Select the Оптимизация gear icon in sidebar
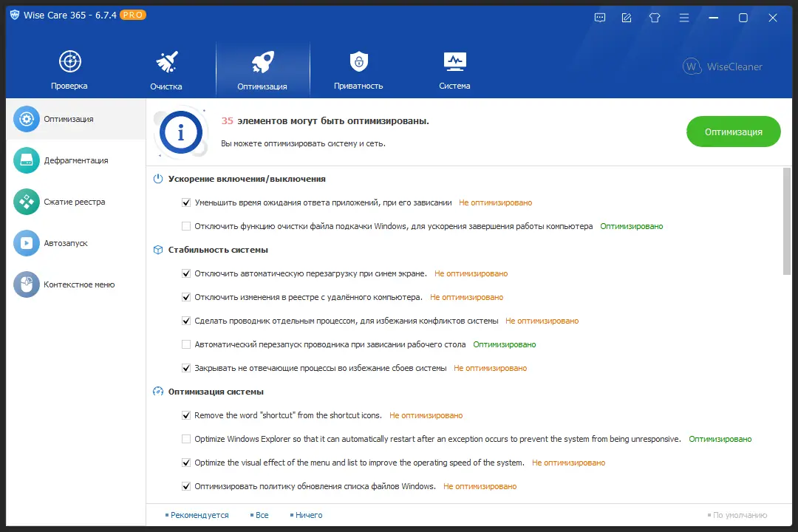Viewport: 798px width, 532px height. (27, 119)
